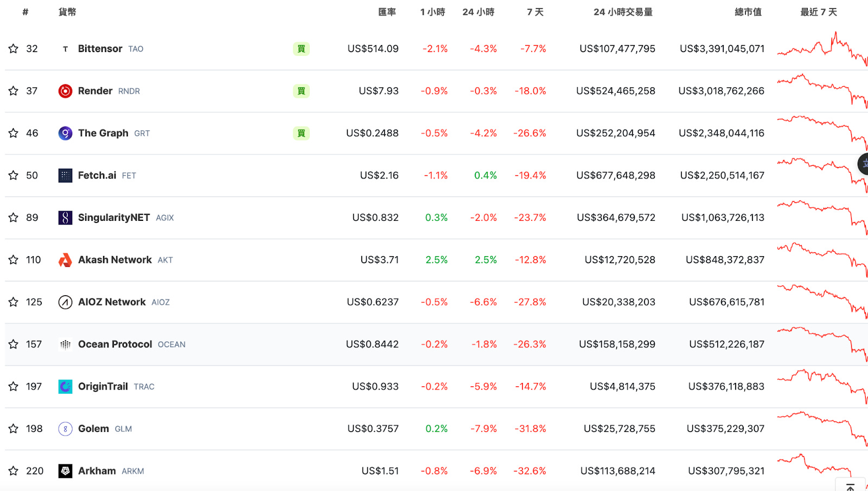Image resolution: width=868 pixels, height=491 pixels.
Task: Sort by 24 小時交易量 column header
Action: [x=623, y=12]
